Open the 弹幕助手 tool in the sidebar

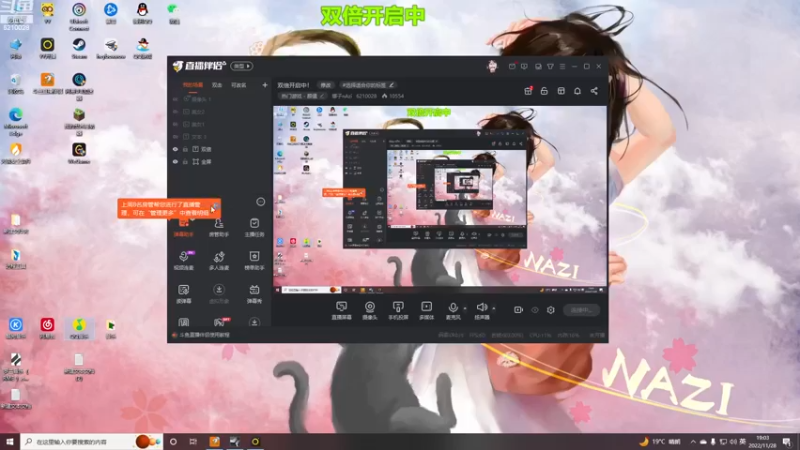184,228
